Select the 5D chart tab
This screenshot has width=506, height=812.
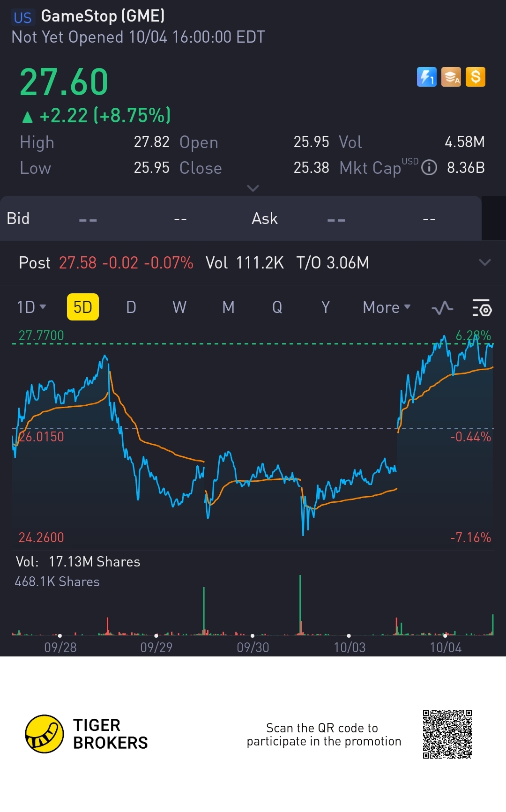coord(83,307)
